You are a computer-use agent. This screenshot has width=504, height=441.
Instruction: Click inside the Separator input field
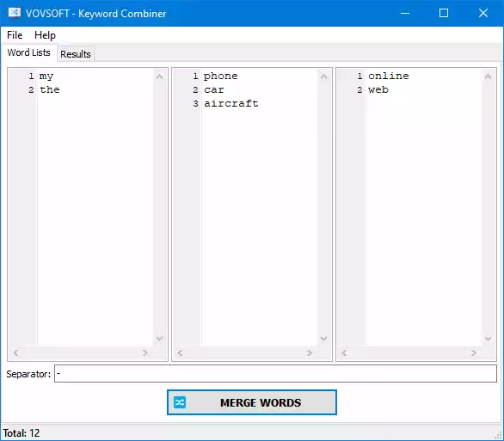(275, 374)
